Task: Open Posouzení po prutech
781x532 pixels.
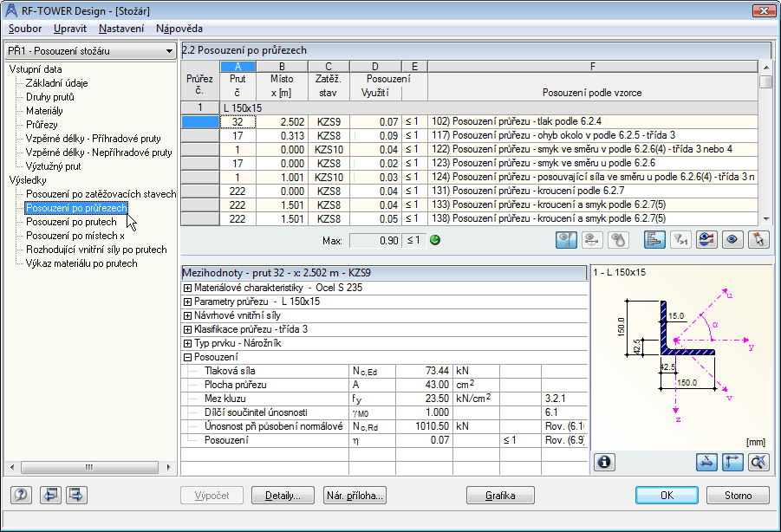Action: [71, 222]
